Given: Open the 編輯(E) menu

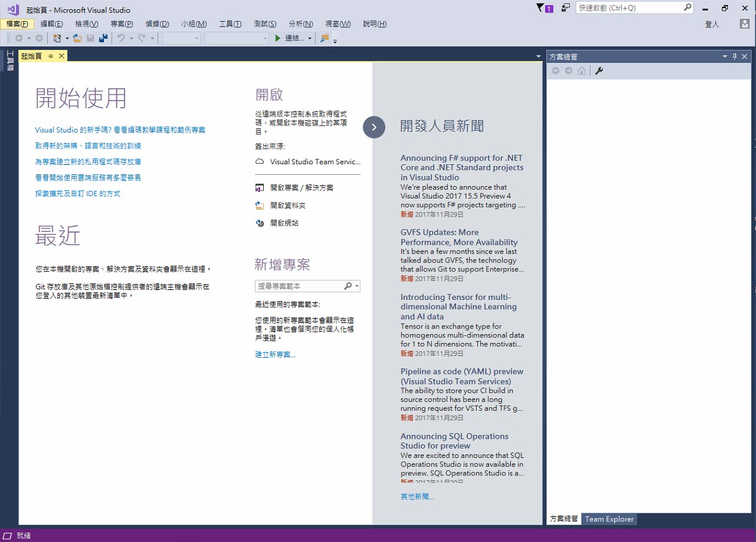Looking at the screenshot, I should coord(52,24).
